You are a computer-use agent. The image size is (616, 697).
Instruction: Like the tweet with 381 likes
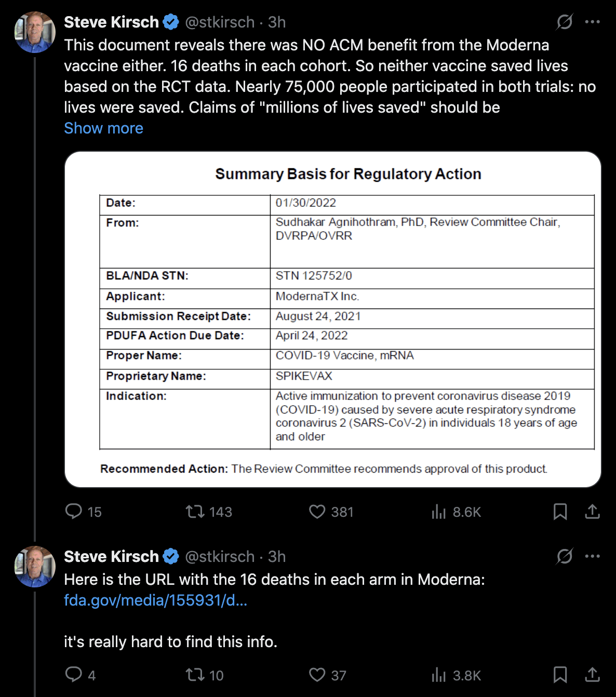coord(317,512)
